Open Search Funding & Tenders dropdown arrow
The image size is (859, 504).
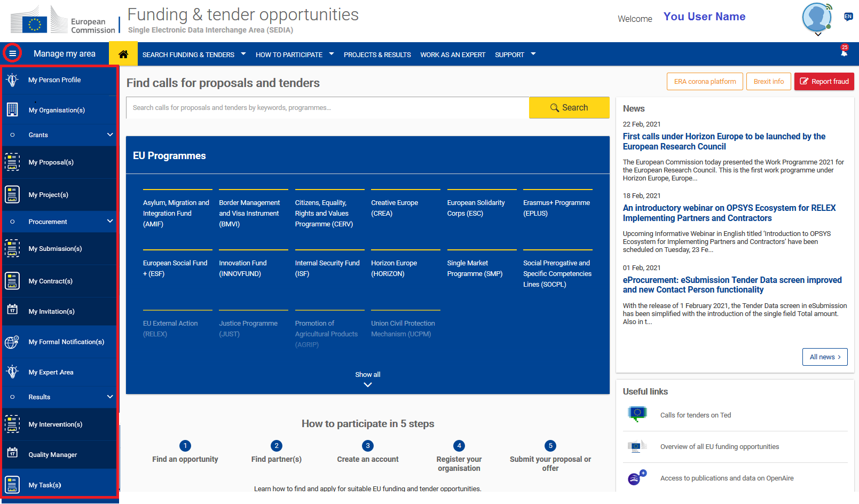tap(243, 54)
